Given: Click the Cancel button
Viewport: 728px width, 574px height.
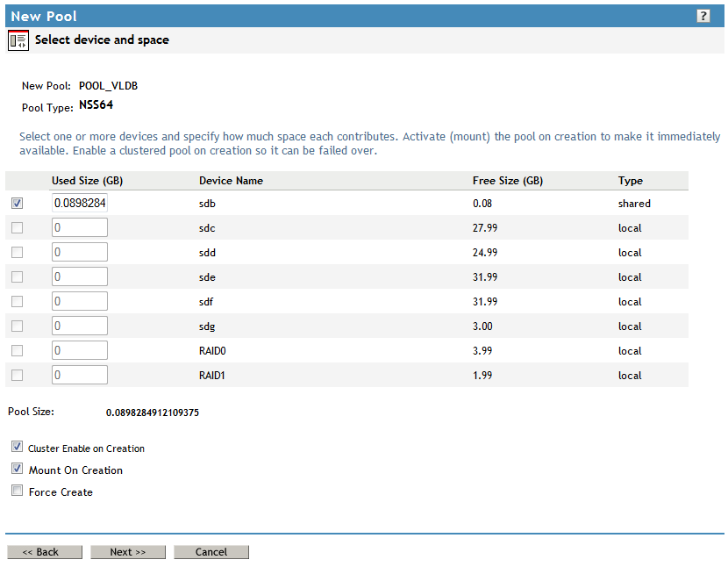Looking at the screenshot, I should (211, 551).
